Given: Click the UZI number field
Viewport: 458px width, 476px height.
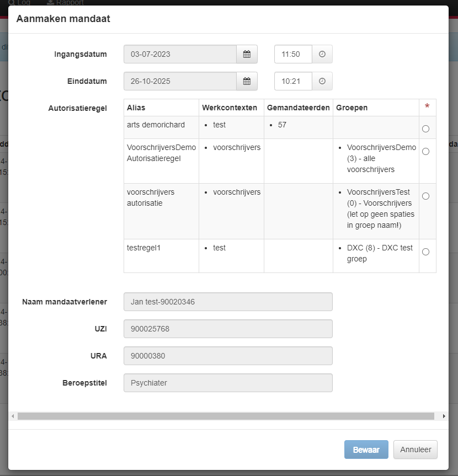Looking at the screenshot, I should (x=228, y=329).
